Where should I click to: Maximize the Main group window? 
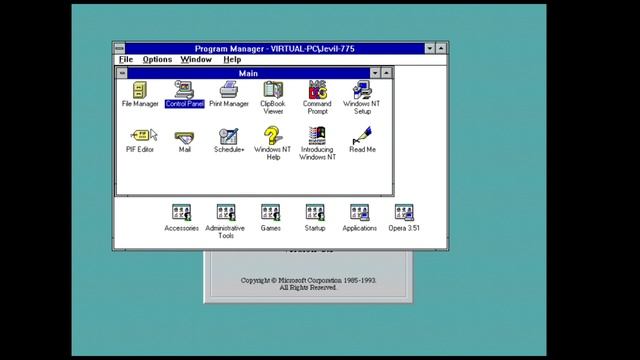386,73
